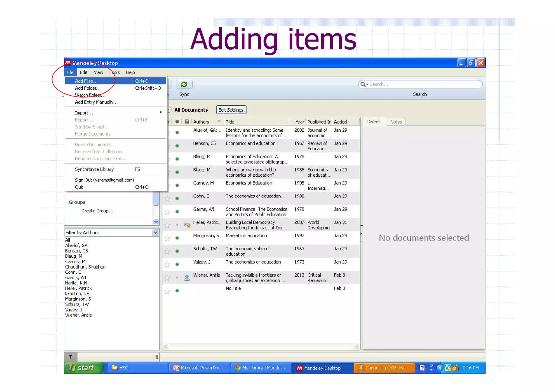Switch to Microsoft PowerPoint taskbar button
Screen dimensions: 555x392
(199, 368)
